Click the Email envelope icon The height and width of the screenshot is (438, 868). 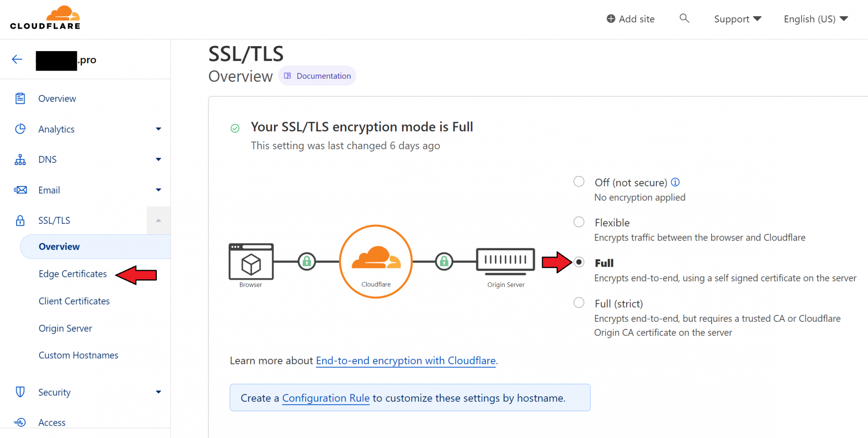click(20, 190)
